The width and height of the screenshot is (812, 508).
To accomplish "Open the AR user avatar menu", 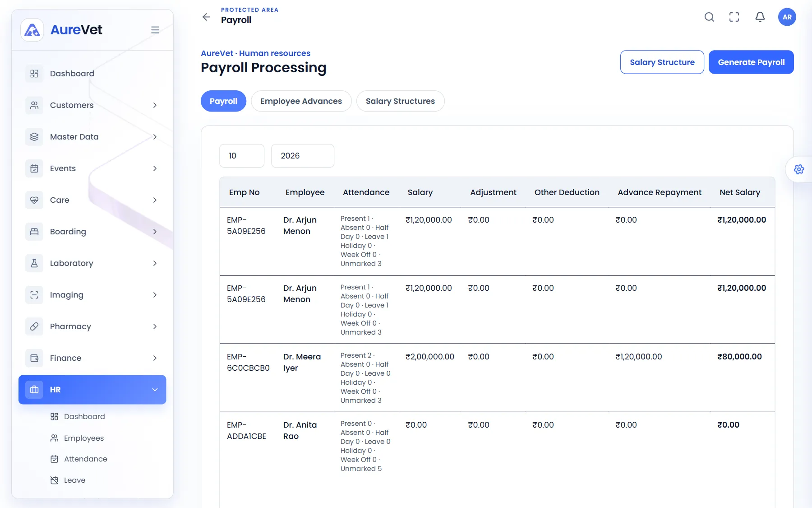I will point(787,17).
